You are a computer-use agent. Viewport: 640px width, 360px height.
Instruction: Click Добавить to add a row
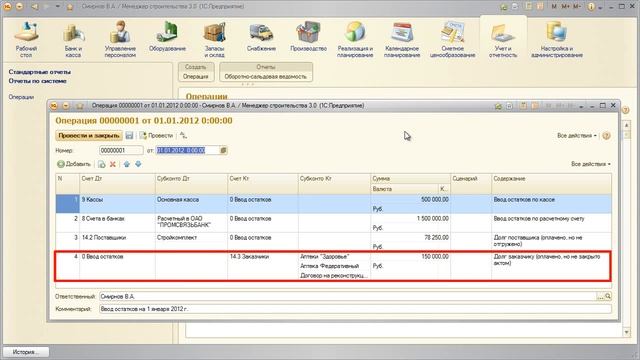pos(74,164)
